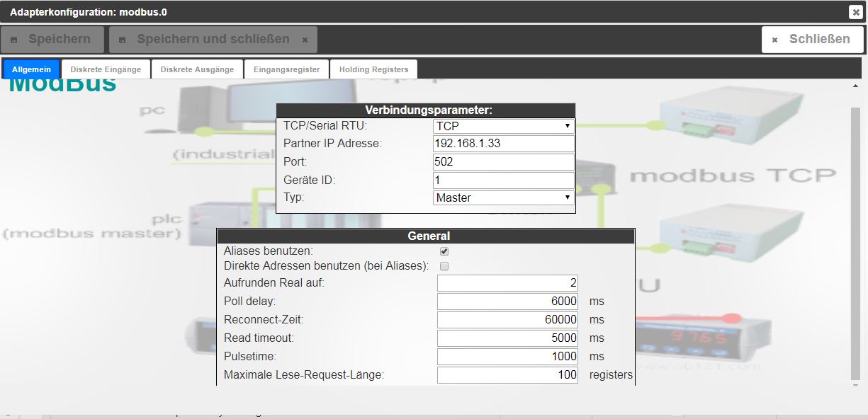Screen dimensions: 868x419
Task: Click the Port input field
Action: 503,162
